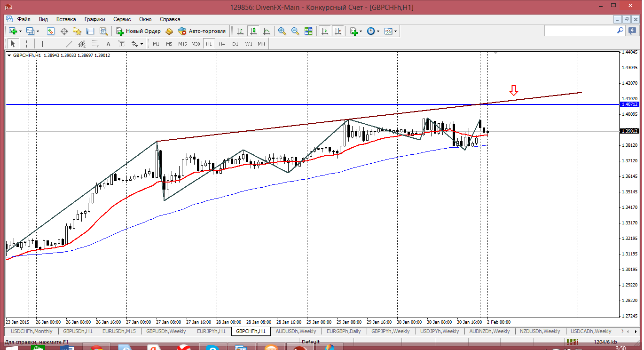Select the M30 timeframe
644x350 pixels.
tap(196, 44)
